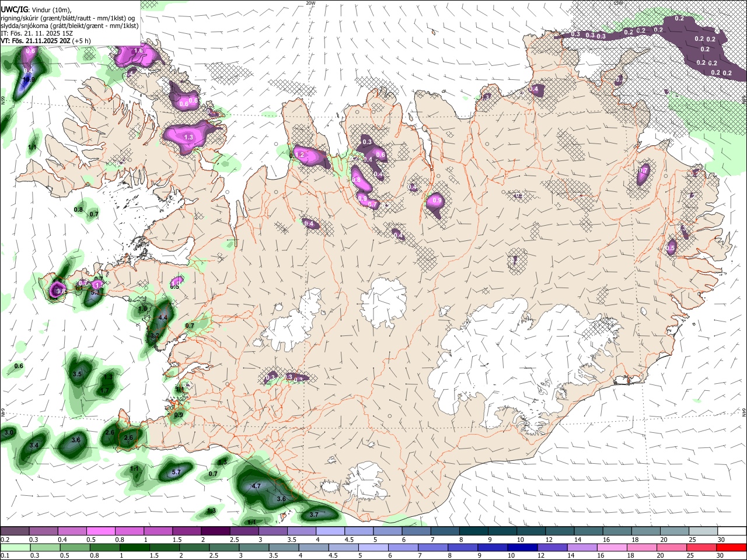747x560 pixels.
Task: Click the rain value 4.7 off the south coast
Action: coord(256,486)
